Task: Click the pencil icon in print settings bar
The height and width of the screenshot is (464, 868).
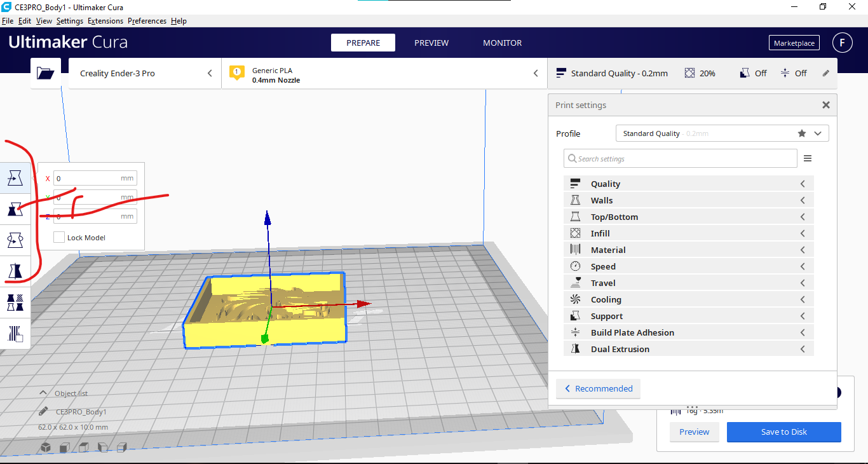Action: tap(826, 73)
